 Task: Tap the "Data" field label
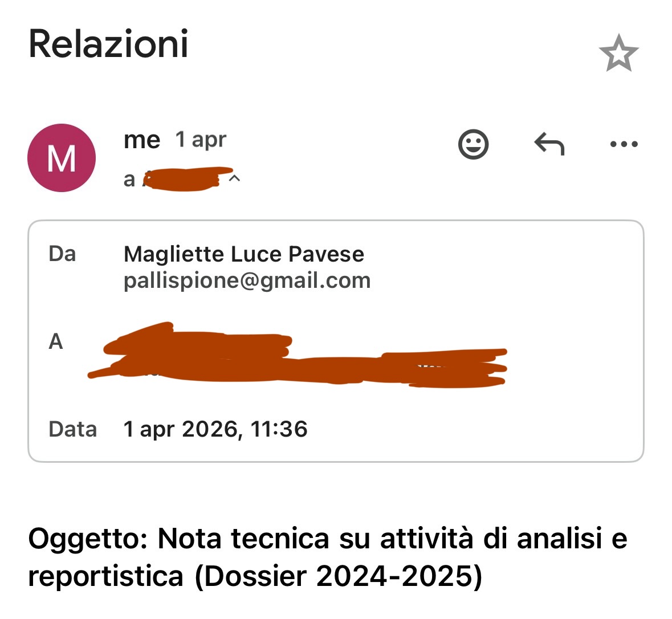72,429
